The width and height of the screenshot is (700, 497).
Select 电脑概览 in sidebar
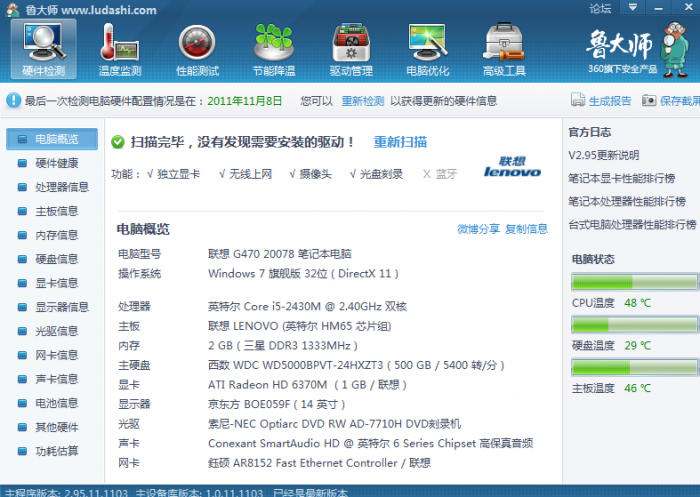pyautogui.click(x=52, y=139)
